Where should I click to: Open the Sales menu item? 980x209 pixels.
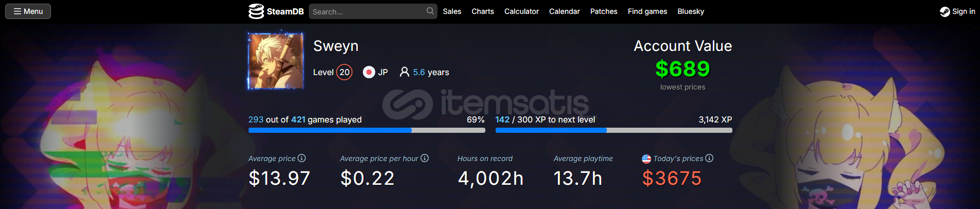(x=452, y=11)
